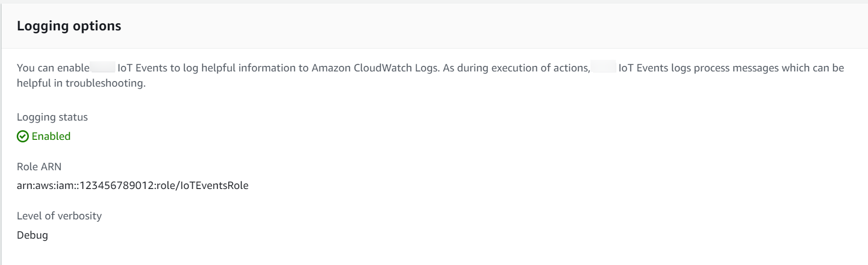This screenshot has height=265, width=868.
Task: Click the green "Enabled" status text
Action: click(x=51, y=136)
